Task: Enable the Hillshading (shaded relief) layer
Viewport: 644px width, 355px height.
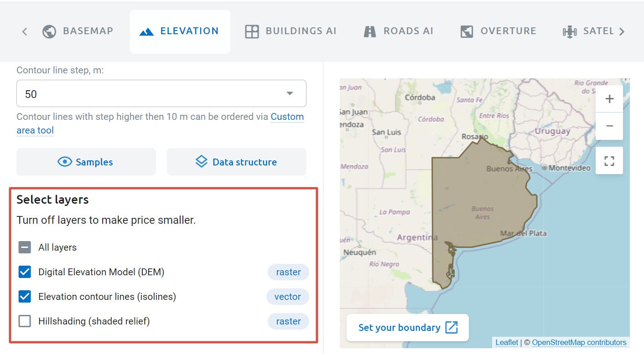Action: pos(25,321)
